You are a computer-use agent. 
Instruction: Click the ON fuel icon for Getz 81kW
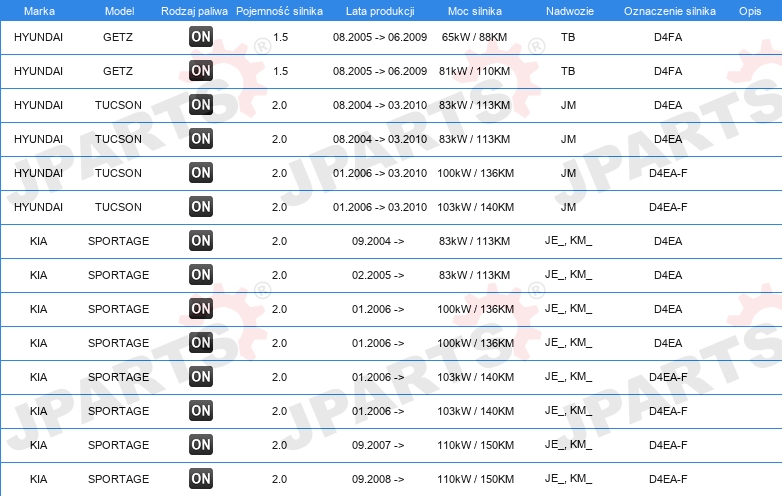[x=201, y=71]
